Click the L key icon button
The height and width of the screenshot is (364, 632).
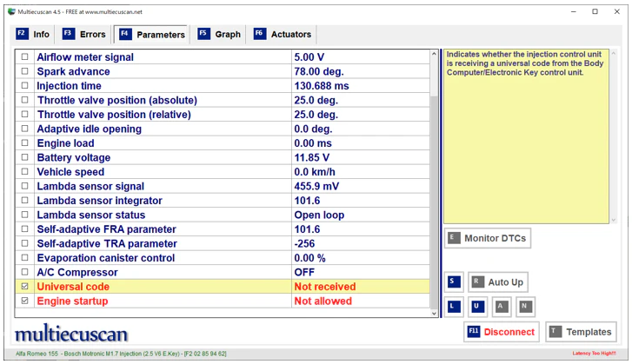(x=454, y=307)
